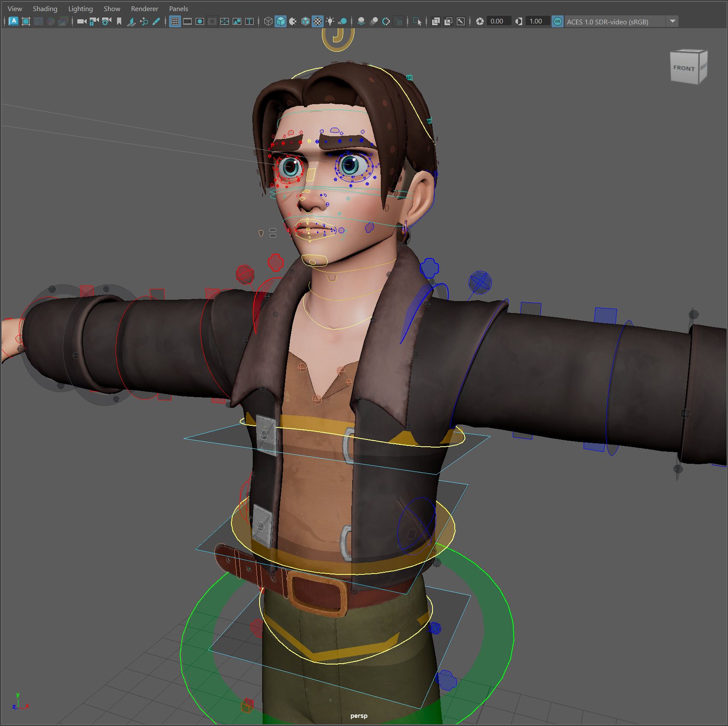Toggle the Gate Mask icon
The height and width of the screenshot is (726, 728).
pos(212,21)
